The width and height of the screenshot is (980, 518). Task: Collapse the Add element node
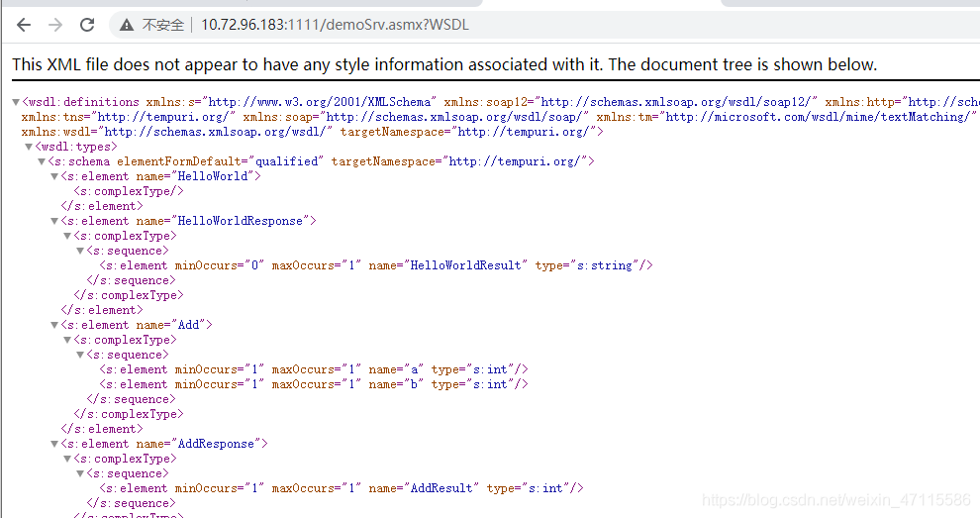click(54, 325)
